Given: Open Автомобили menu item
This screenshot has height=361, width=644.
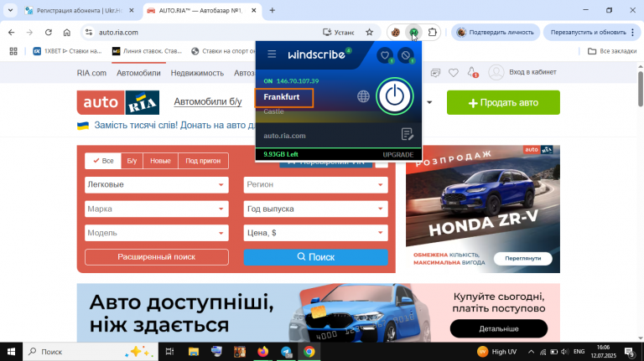Looking at the screenshot, I should (138, 73).
